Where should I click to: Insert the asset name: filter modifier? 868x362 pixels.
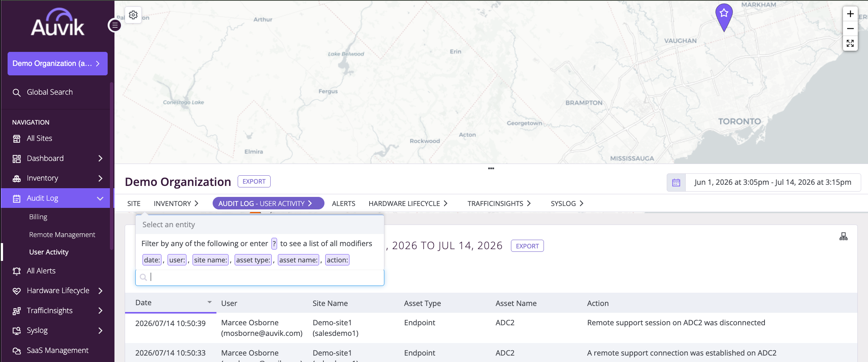point(298,260)
